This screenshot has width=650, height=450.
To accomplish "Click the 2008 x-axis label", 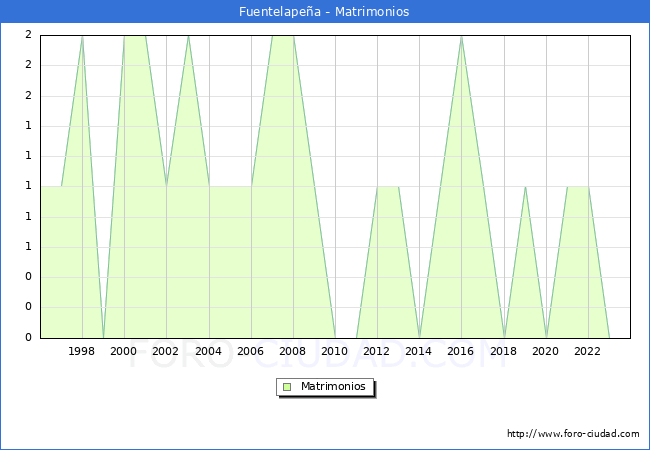I will [292, 351].
